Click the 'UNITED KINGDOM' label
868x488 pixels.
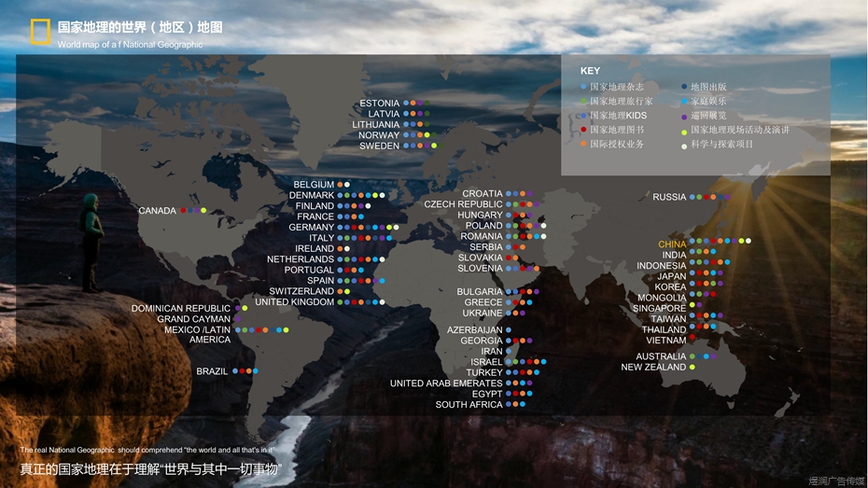click(x=295, y=302)
